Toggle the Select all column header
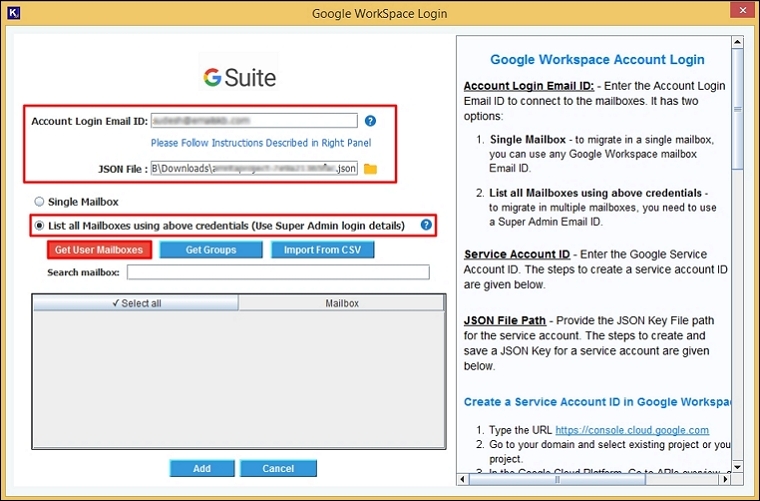This screenshot has width=760, height=501. (136, 303)
